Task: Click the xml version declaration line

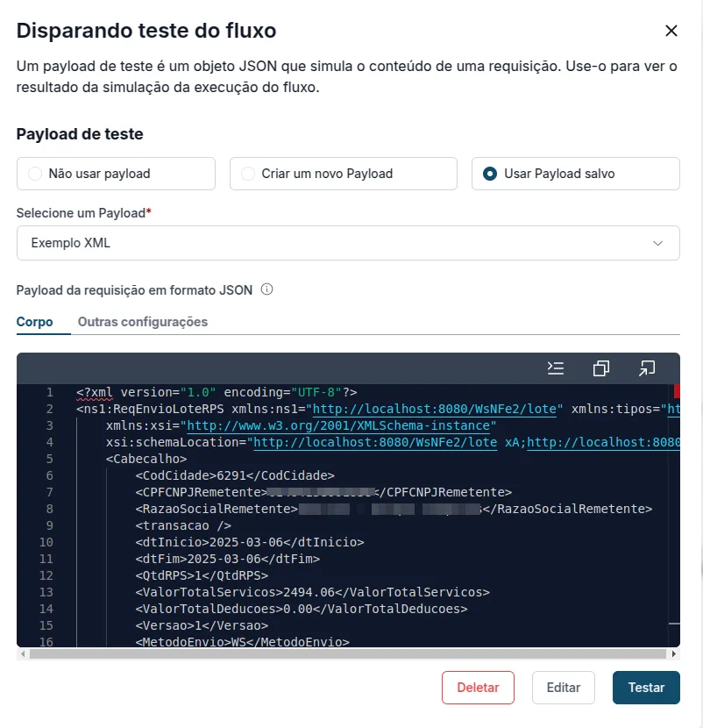Action: (x=217, y=392)
